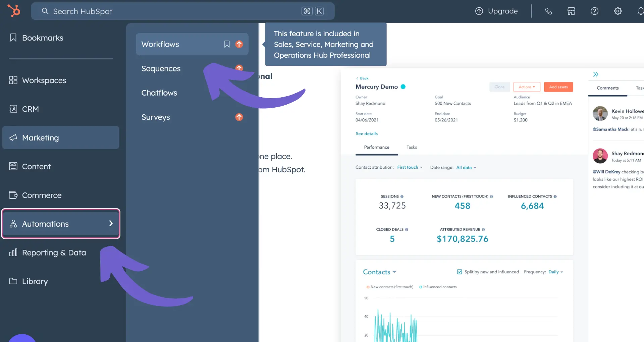The width and height of the screenshot is (644, 342).
Task: Switch to the Performance tab
Action: click(377, 147)
